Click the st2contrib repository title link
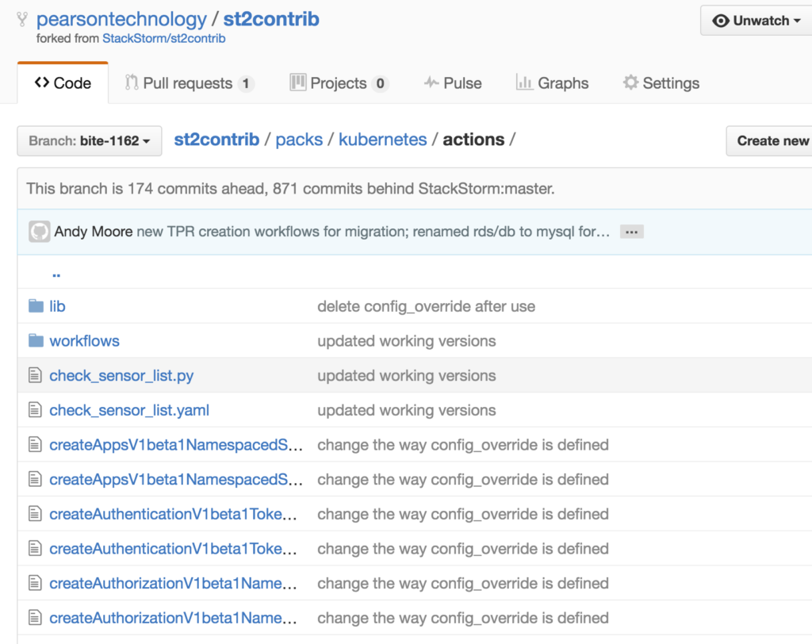 (x=271, y=19)
